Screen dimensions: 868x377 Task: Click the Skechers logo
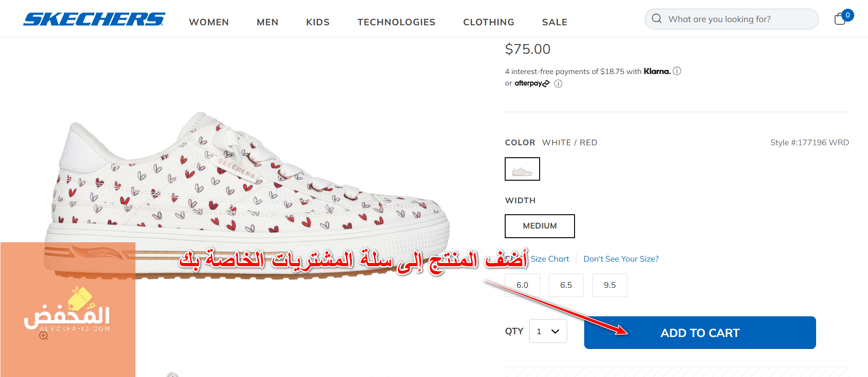pos(94,19)
